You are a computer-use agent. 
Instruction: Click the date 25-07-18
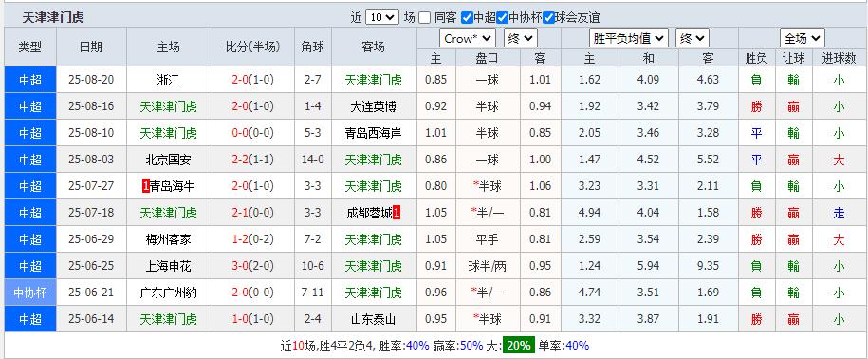[x=91, y=213]
